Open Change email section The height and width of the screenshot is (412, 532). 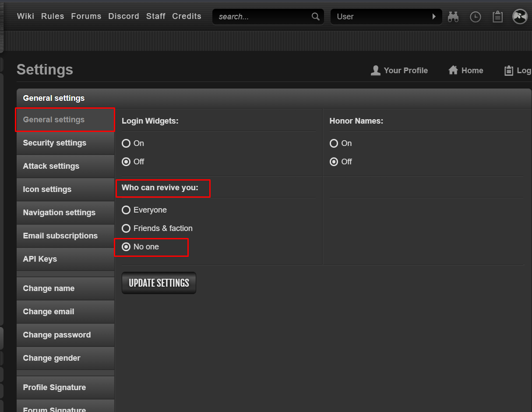click(65, 312)
